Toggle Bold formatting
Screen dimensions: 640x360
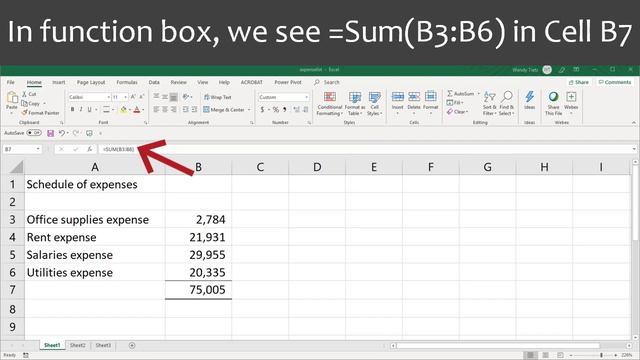pyautogui.click(x=73, y=109)
